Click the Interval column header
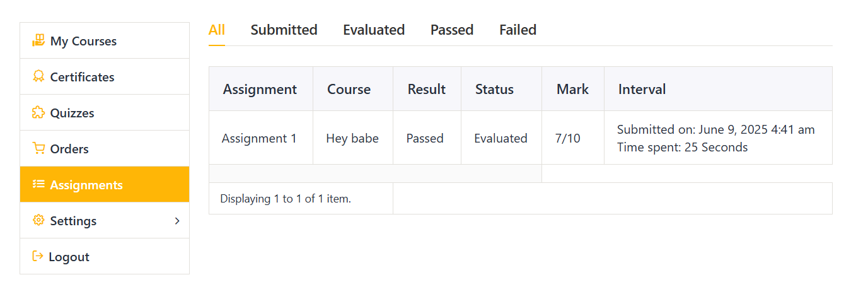 (x=642, y=89)
